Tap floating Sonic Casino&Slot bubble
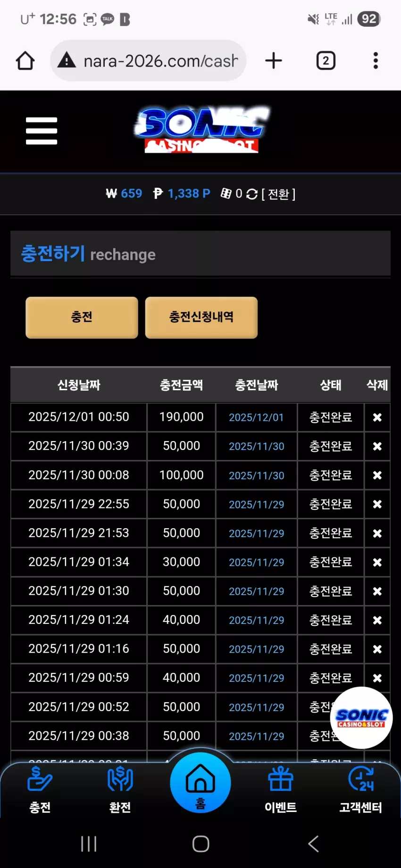 click(362, 718)
